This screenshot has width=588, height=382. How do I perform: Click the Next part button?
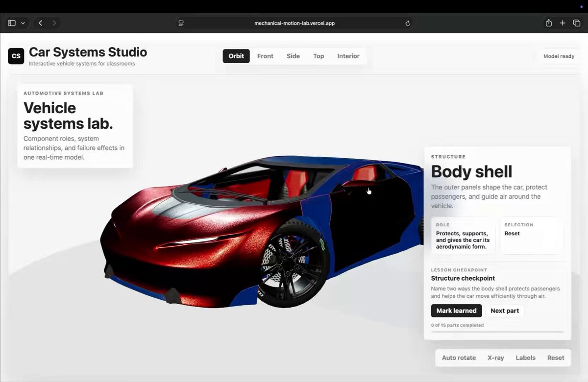click(x=505, y=310)
